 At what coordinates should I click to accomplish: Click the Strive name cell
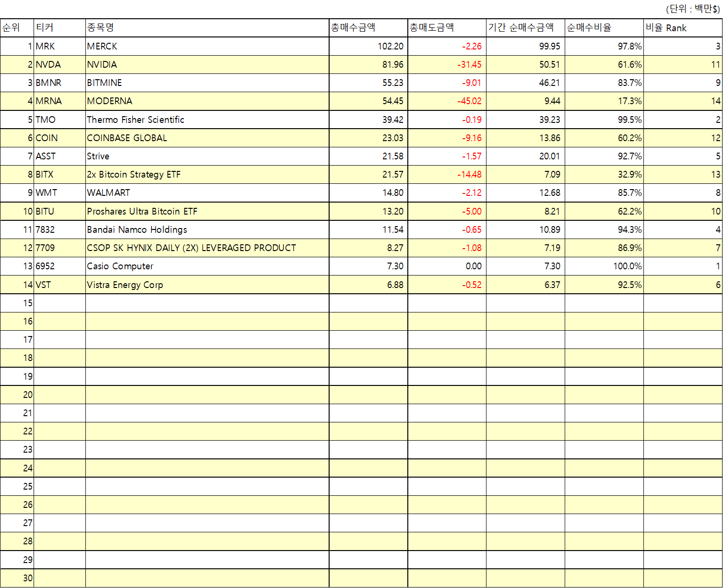207,156
